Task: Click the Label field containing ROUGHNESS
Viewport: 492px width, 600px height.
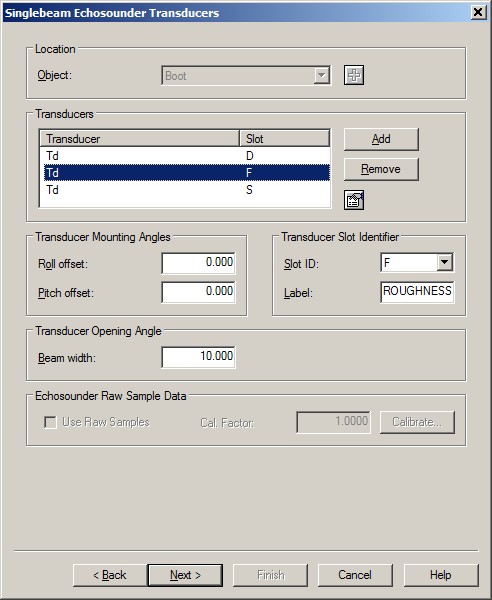Action: [417, 292]
